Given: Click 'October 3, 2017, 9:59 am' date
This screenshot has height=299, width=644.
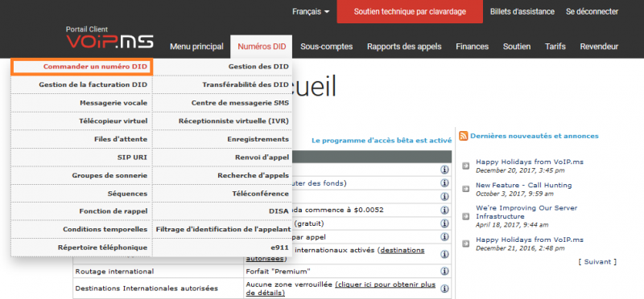Looking at the screenshot, I should 514,194.
